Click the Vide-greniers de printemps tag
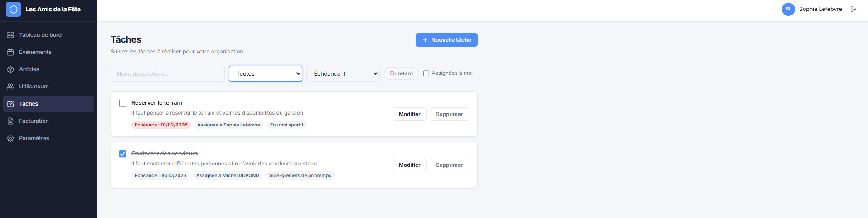Viewport: 868px width, 218px height. tap(300, 176)
